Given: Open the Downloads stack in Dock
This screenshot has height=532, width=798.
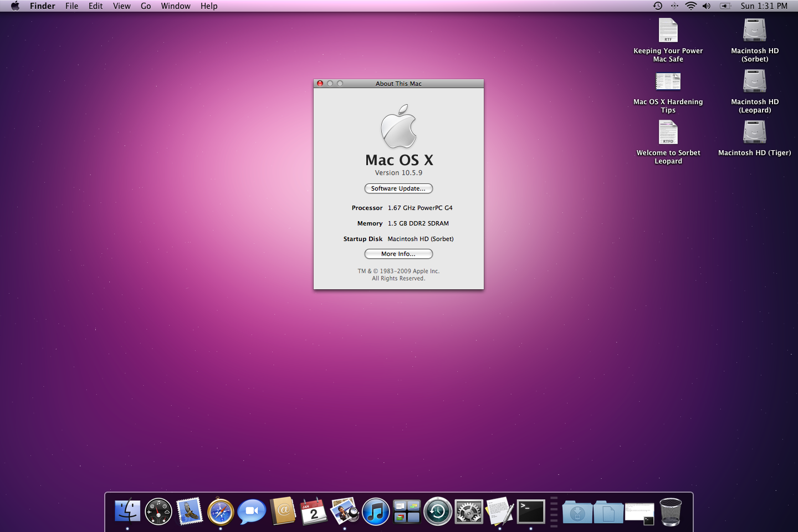Looking at the screenshot, I should pyautogui.click(x=577, y=511).
